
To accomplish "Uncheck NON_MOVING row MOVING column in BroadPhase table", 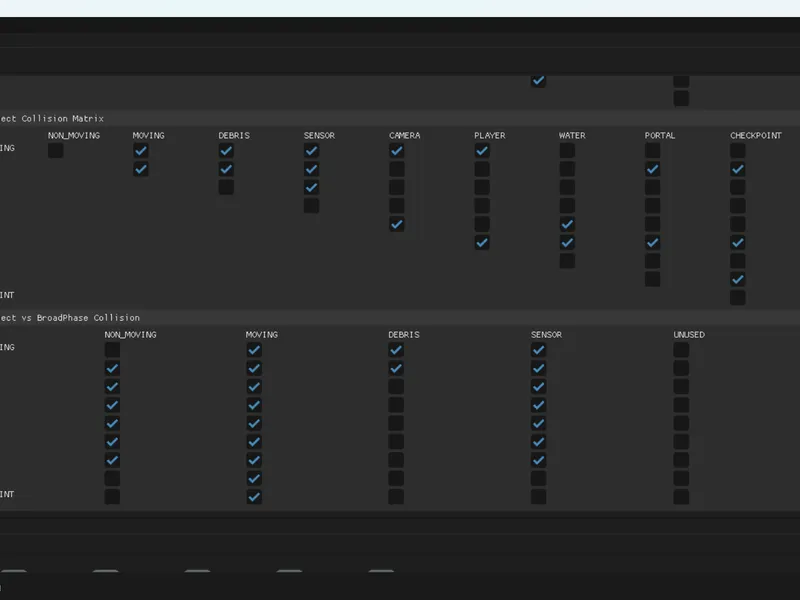I will point(254,350).
